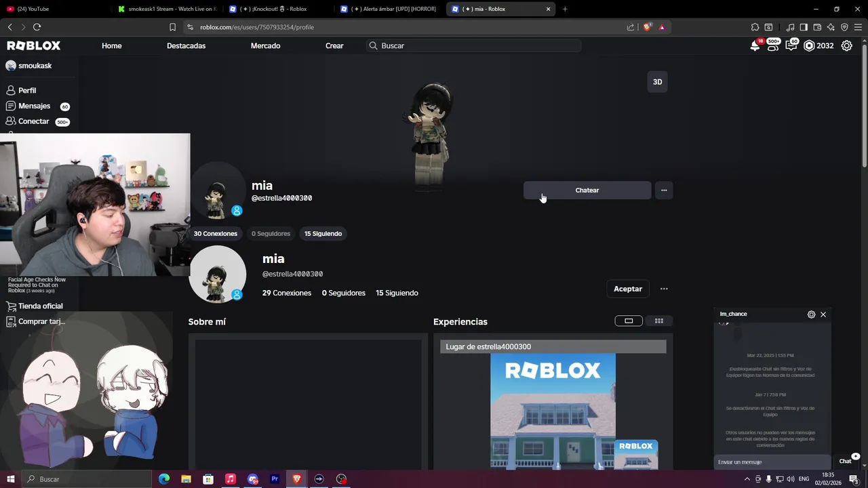Screen dimensions: 868x488
Task: View 15 Siguiendo in the lower profile
Action: [397, 293]
